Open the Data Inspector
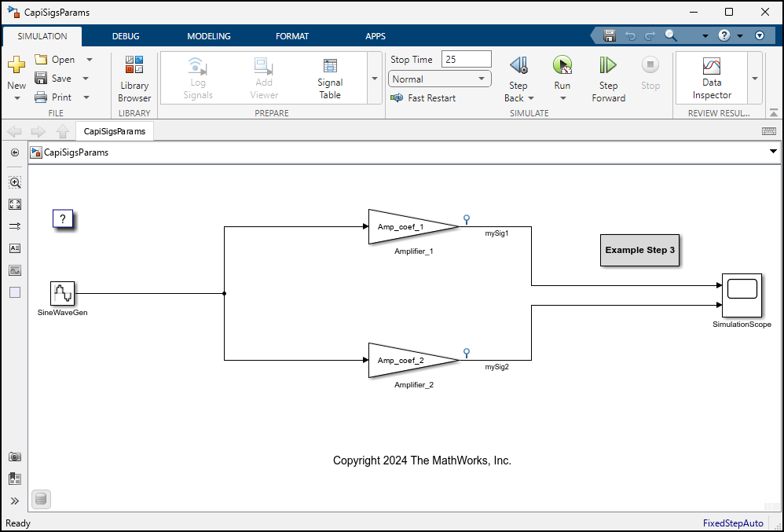 (x=712, y=78)
